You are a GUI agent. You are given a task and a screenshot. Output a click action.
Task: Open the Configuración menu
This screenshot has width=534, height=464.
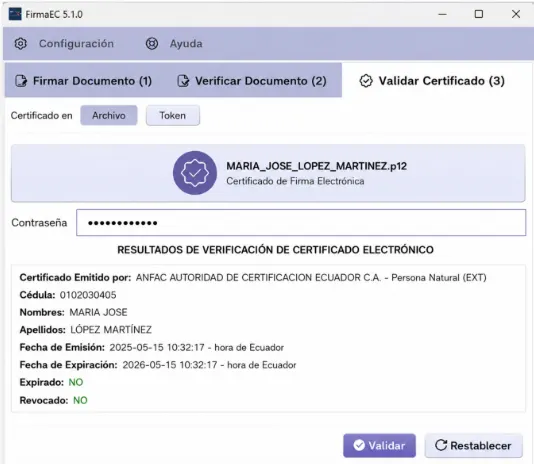coord(64,44)
